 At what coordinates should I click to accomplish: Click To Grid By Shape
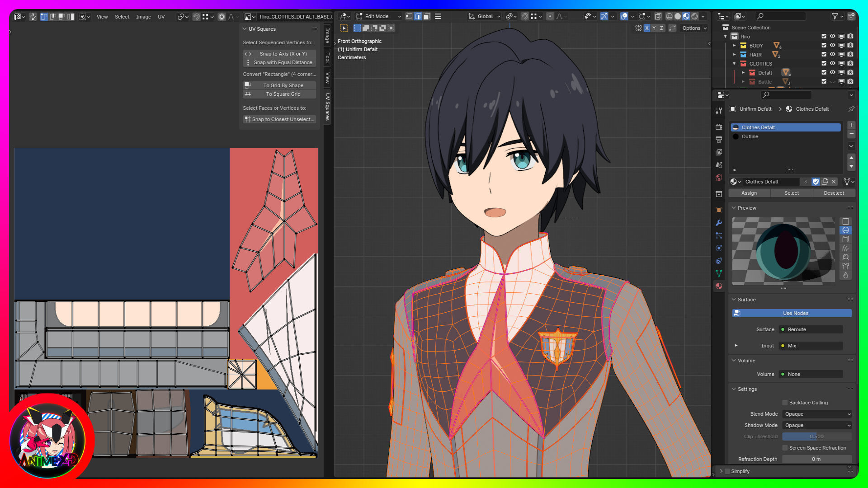pos(279,85)
